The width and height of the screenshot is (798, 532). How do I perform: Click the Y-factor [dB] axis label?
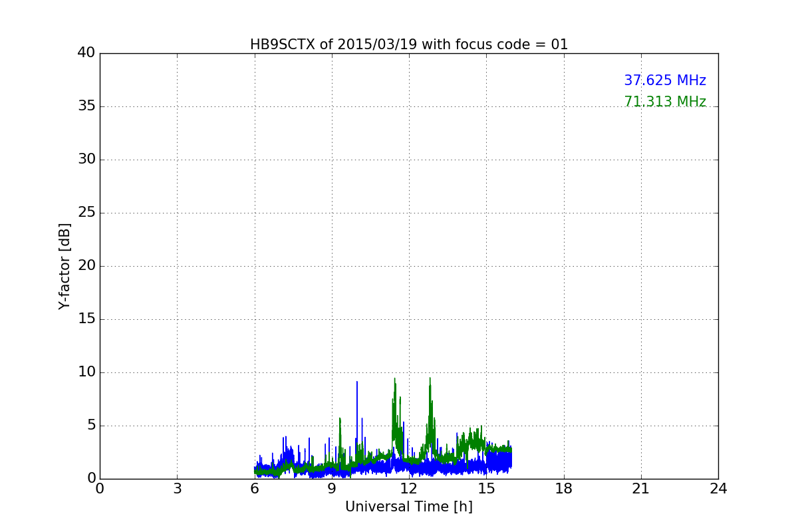65,266
